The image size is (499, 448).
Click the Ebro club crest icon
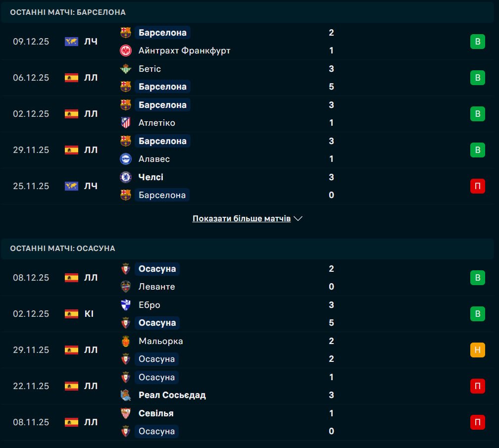pos(126,305)
